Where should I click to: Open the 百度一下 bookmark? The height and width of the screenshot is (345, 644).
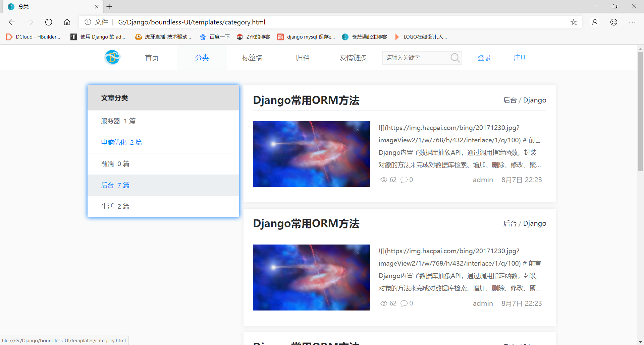tap(215, 37)
